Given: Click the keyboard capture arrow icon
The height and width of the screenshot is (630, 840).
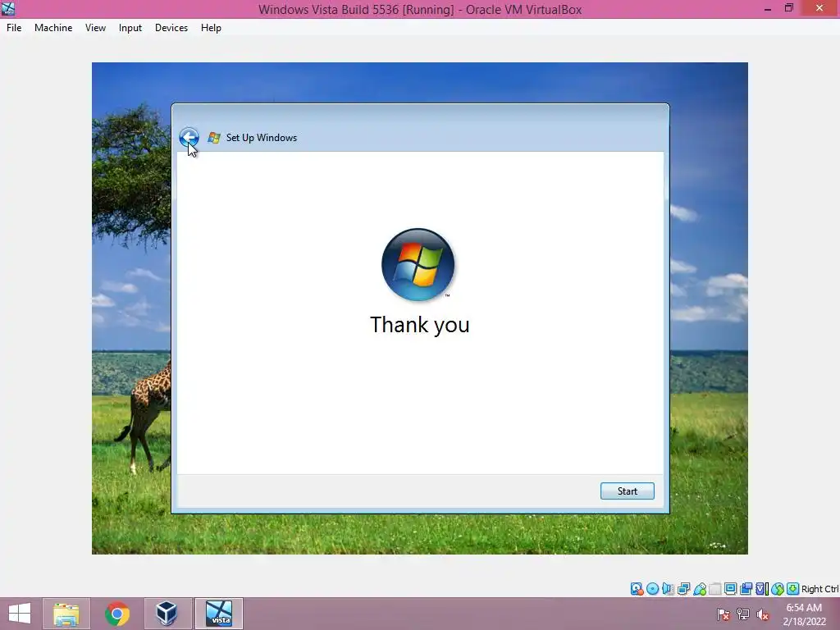Looking at the screenshot, I should [x=793, y=589].
